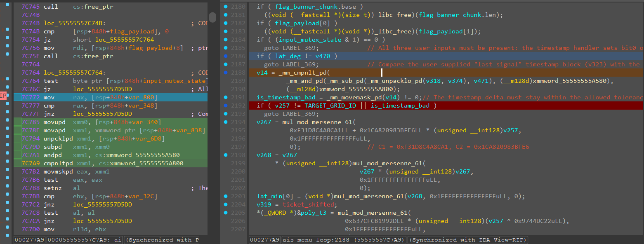644x244 pixels.
Task: Toggle breakpoint dot at pseudocode line 2192
Action: click(x=225, y=106)
